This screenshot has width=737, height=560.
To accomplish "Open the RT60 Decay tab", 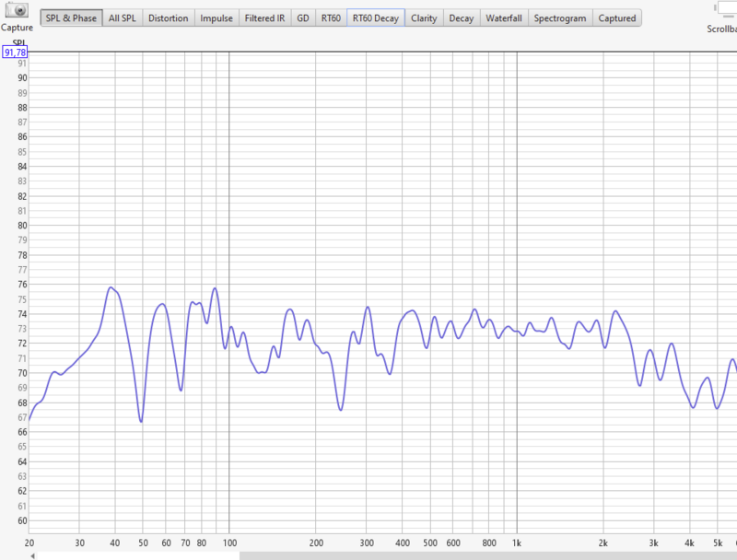I will coord(376,18).
